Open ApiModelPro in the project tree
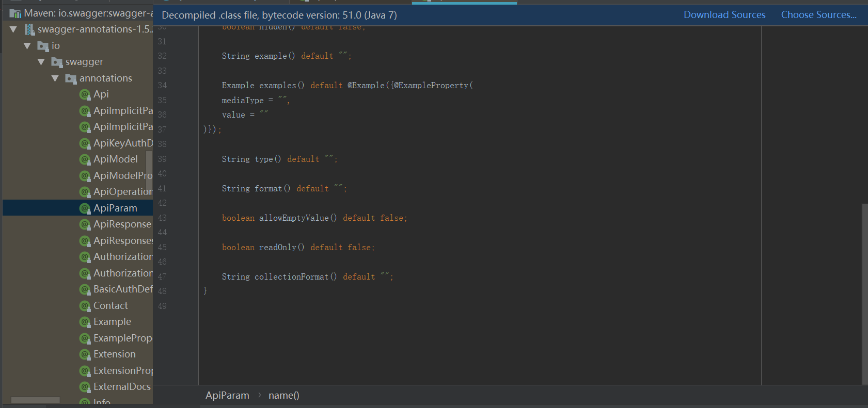 pos(123,176)
